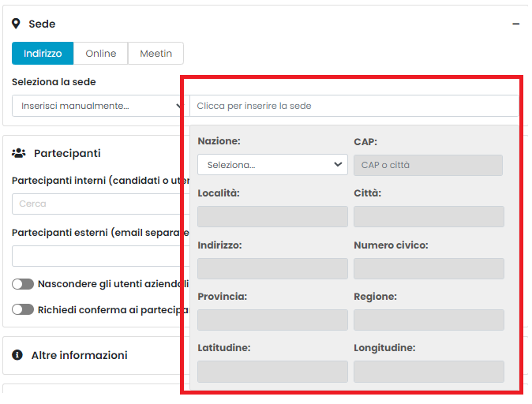Collapse the Sede section with minus icon
Viewport: 532px width, 404px height.
click(x=516, y=24)
